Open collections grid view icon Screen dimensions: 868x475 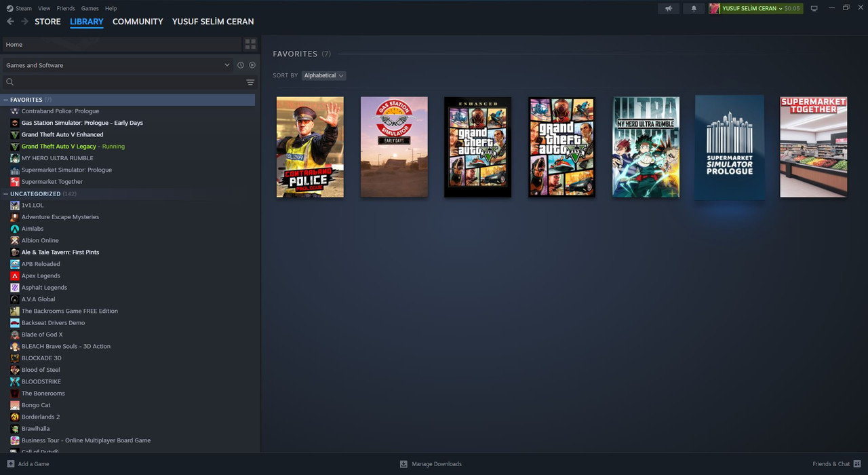click(x=250, y=44)
